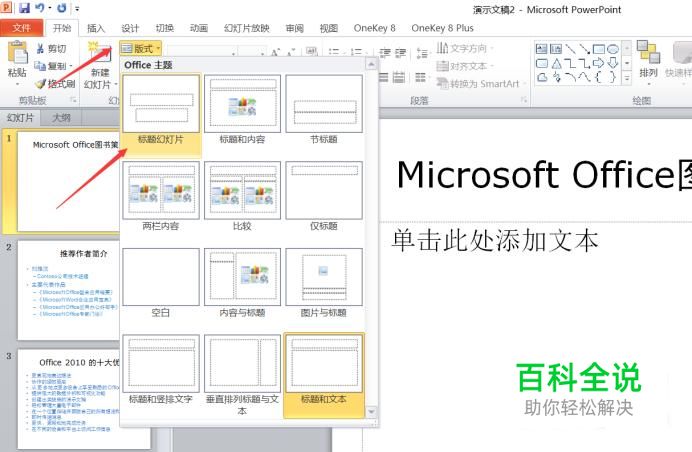Screen dimensions: 692x452
Task: Select the 垂直排列标题与文本 layout
Action: pos(242,375)
